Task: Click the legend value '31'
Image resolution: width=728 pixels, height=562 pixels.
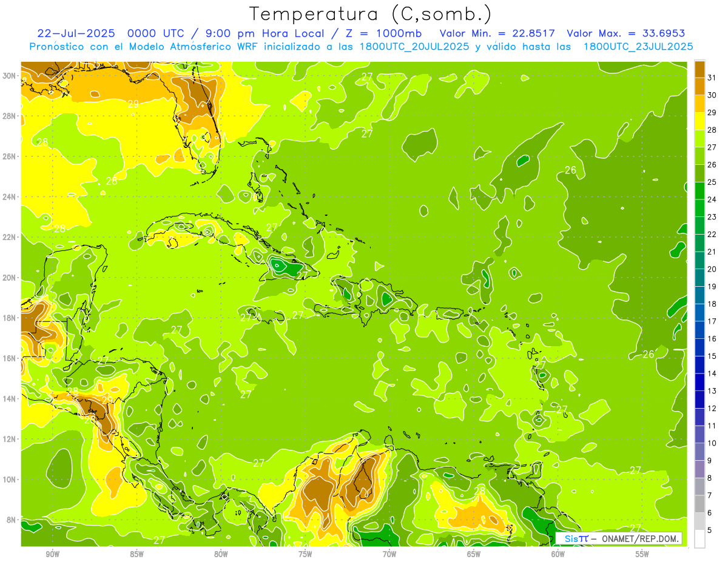Action: (x=712, y=78)
